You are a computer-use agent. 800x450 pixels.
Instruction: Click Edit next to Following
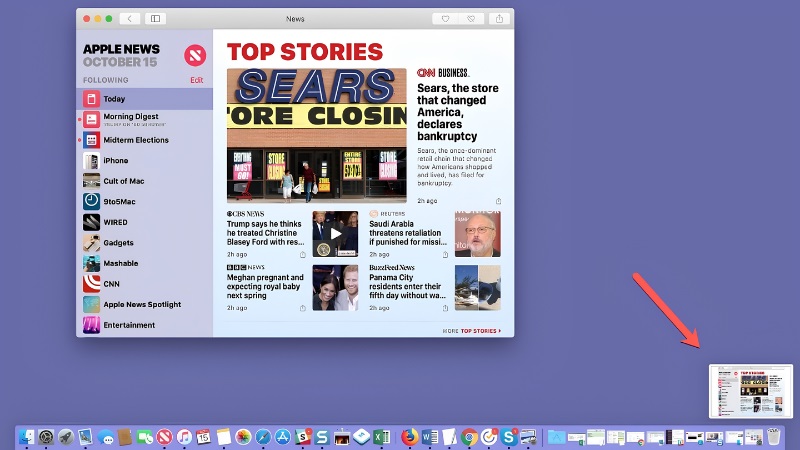pos(196,80)
